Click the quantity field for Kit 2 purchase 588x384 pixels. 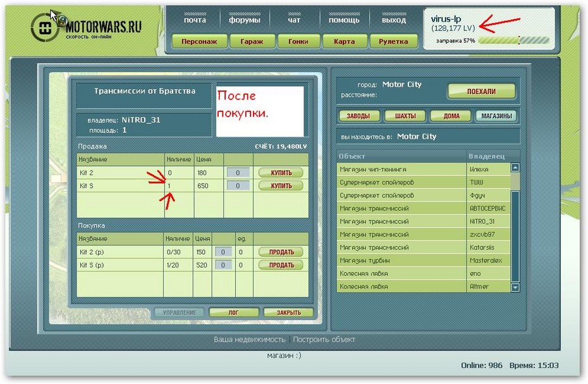(x=238, y=173)
